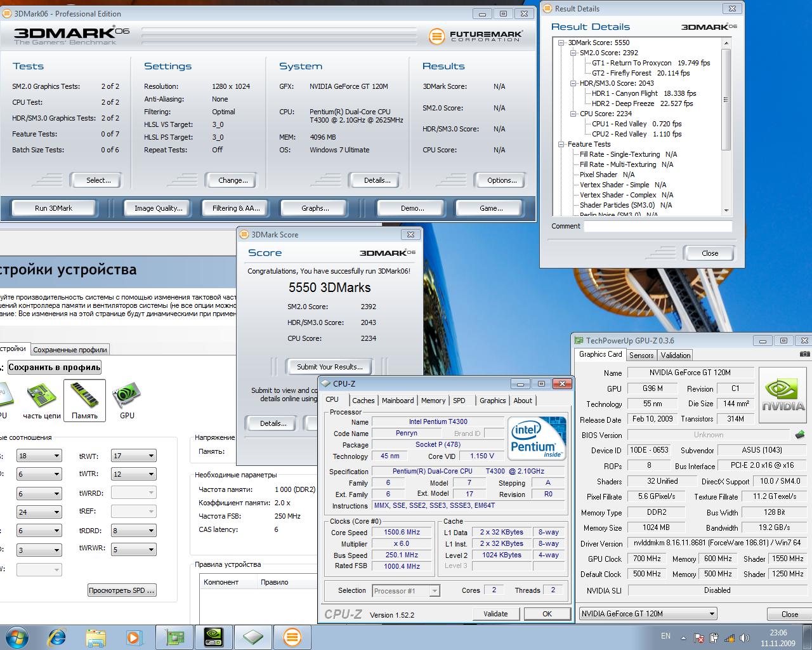Click the Result Details scrollbar down arrow
The height and width of the screenshot is (650, 812).
click(x=727, y=211)
